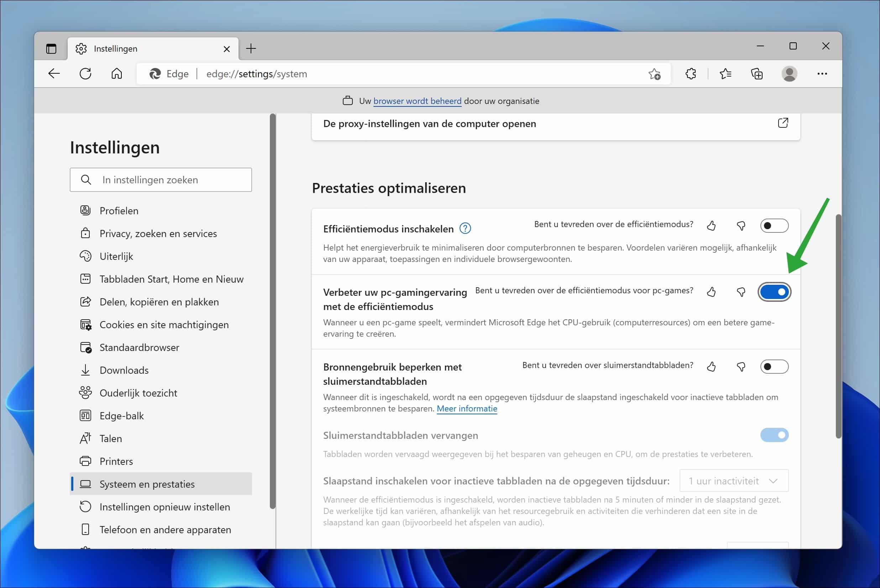Open the 'browser wordt beheerd' link

[417, 100]
